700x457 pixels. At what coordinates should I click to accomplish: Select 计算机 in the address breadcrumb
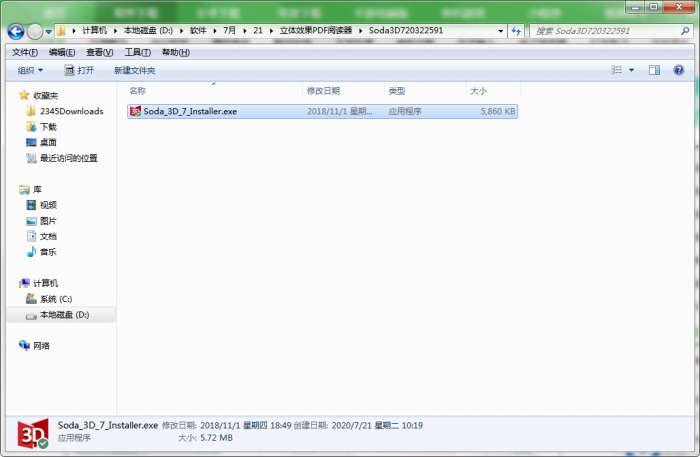point(94,30)
